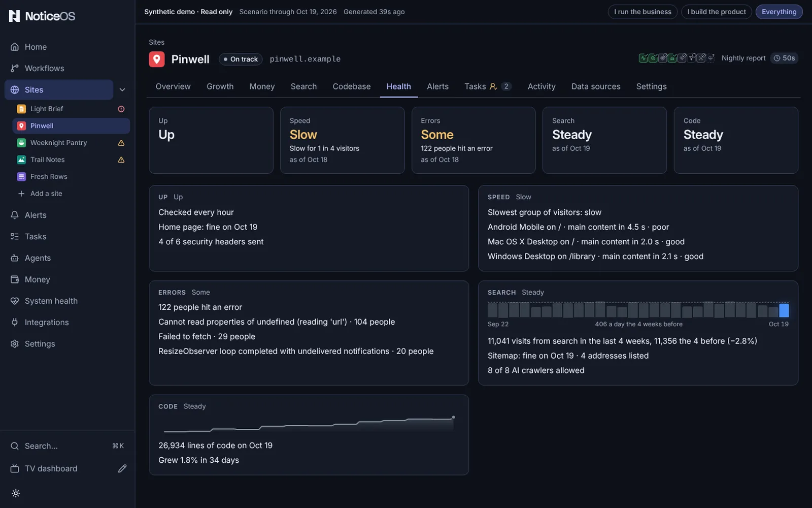This screenshot has width=812, height=508.
Task: Open the TV dashboard
Action: click(51, 468)
